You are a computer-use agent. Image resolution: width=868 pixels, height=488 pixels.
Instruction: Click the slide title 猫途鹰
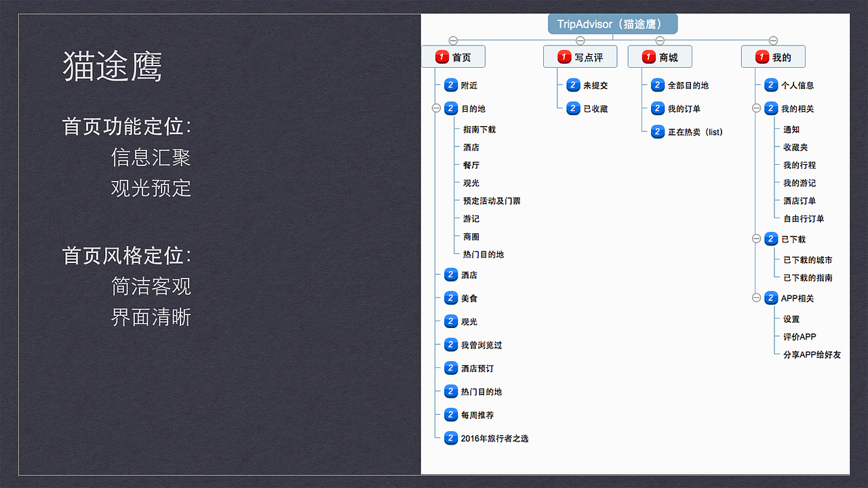(x=113, y=66)
